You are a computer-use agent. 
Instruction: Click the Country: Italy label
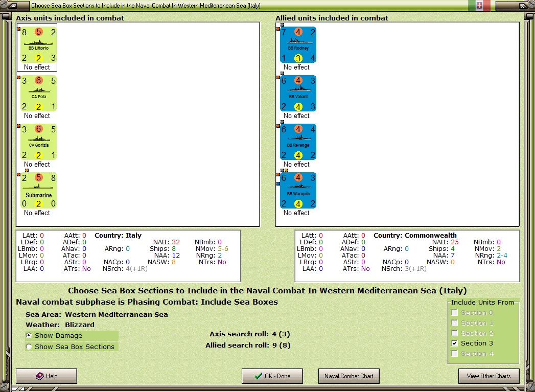(x=118, y=236)
